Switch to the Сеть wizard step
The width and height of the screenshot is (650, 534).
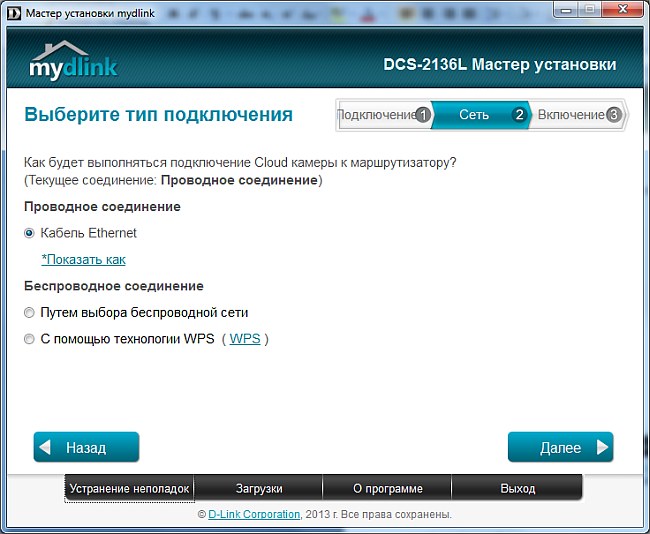tap(474, 115)
